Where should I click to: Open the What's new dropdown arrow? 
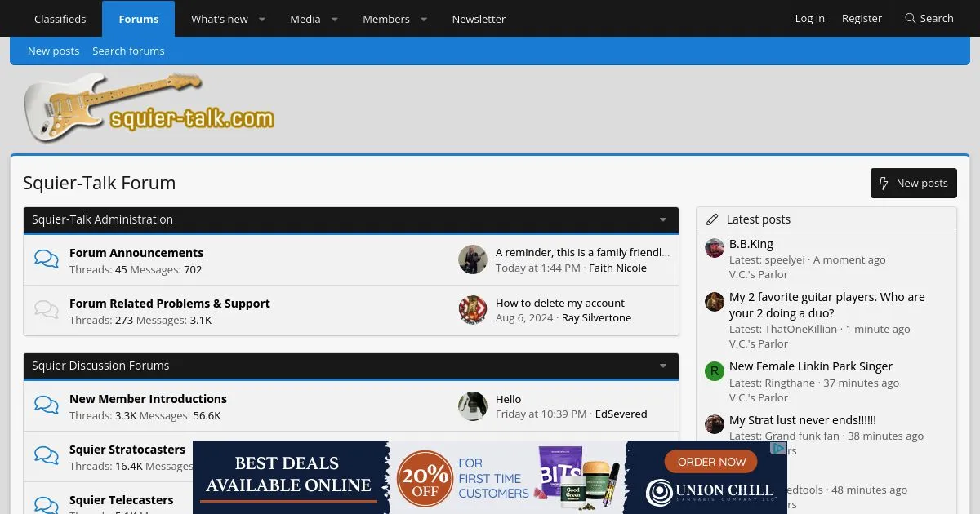pyautogui.click(x=262, y=19)
